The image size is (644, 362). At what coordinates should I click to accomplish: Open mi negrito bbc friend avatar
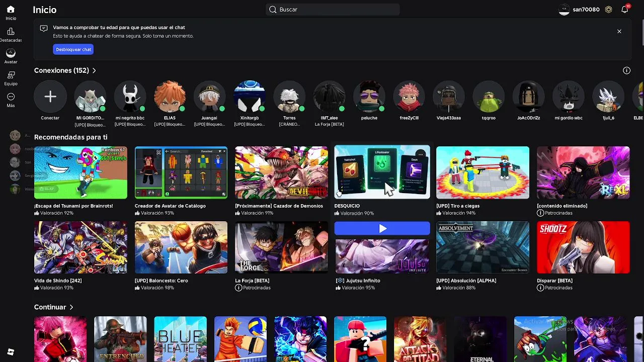pos(130,97)
